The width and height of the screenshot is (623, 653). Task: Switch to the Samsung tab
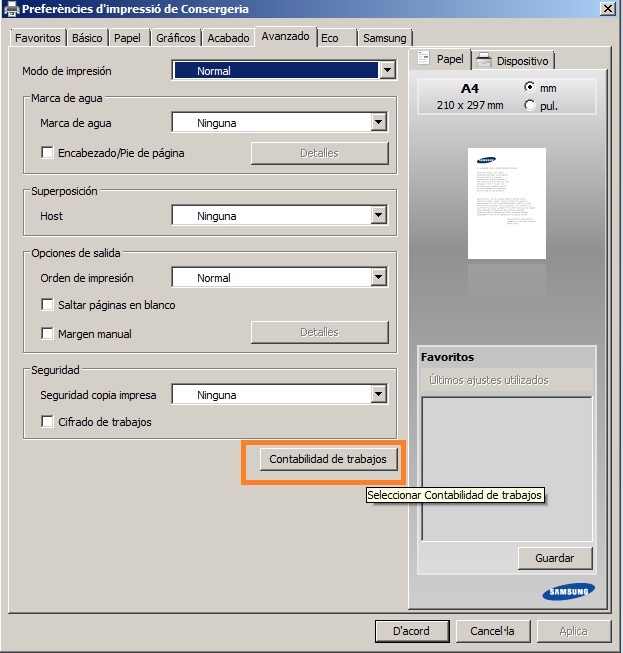(385, 38)
